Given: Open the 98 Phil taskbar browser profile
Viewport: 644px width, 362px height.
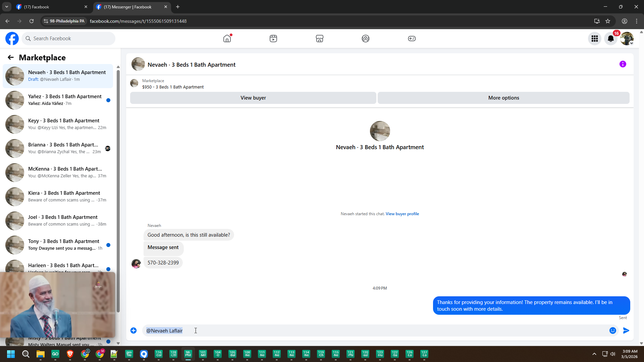Looking at the screenshot, I should point(188,354).
